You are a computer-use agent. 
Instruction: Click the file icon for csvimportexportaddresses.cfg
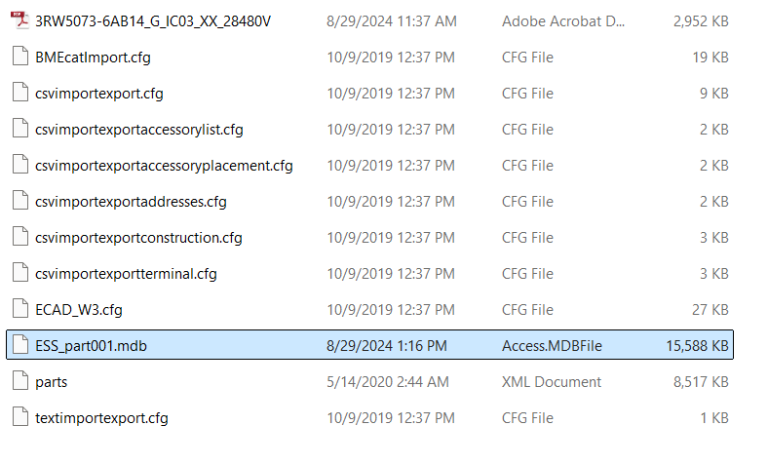pos(20,200)
